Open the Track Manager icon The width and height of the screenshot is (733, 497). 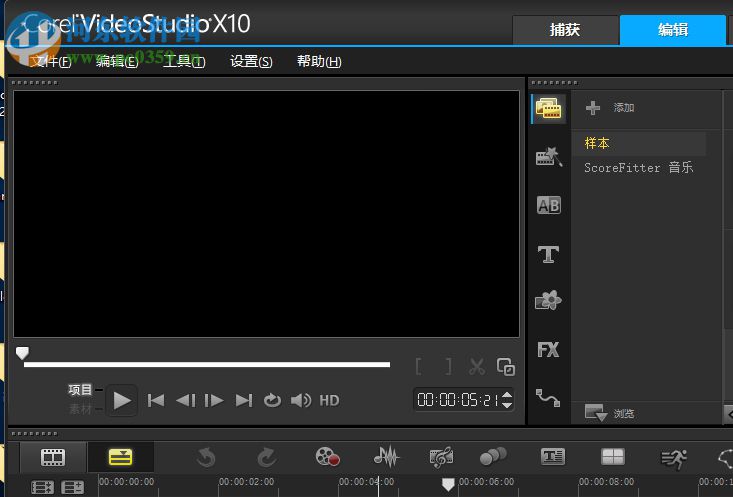(x=72, y=487)
